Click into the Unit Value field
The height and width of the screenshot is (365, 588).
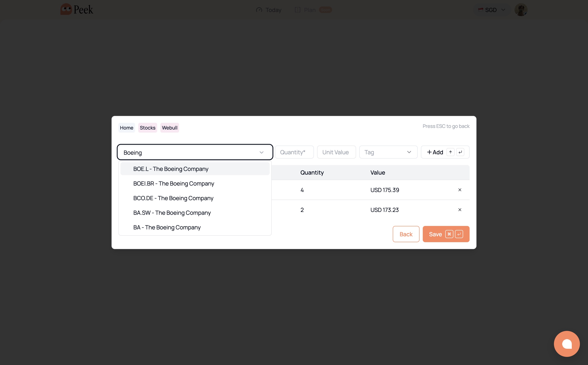[x=336, y=152]
